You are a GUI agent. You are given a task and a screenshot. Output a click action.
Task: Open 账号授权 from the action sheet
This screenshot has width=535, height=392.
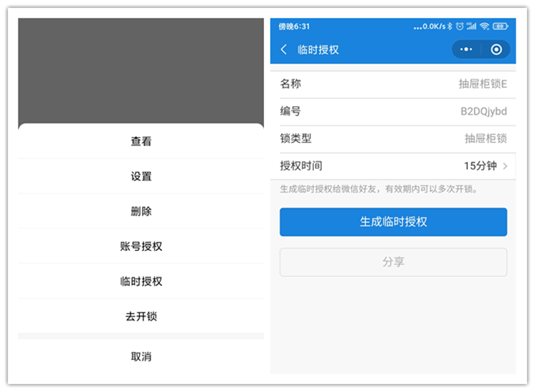pyautogui.click(x=141, y=246)
